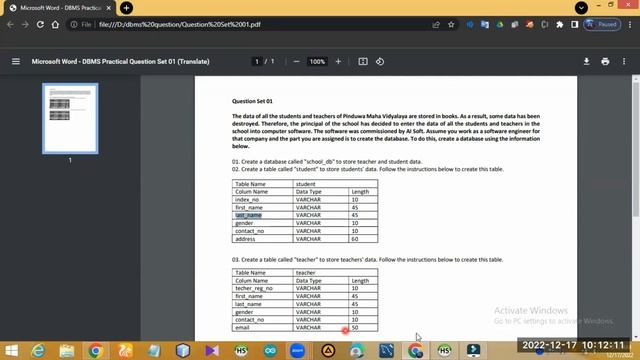Open the PDF viewer sidebar menu icon
The height and width of the screenshot is (360, 640).
click(x=16, y=62)
